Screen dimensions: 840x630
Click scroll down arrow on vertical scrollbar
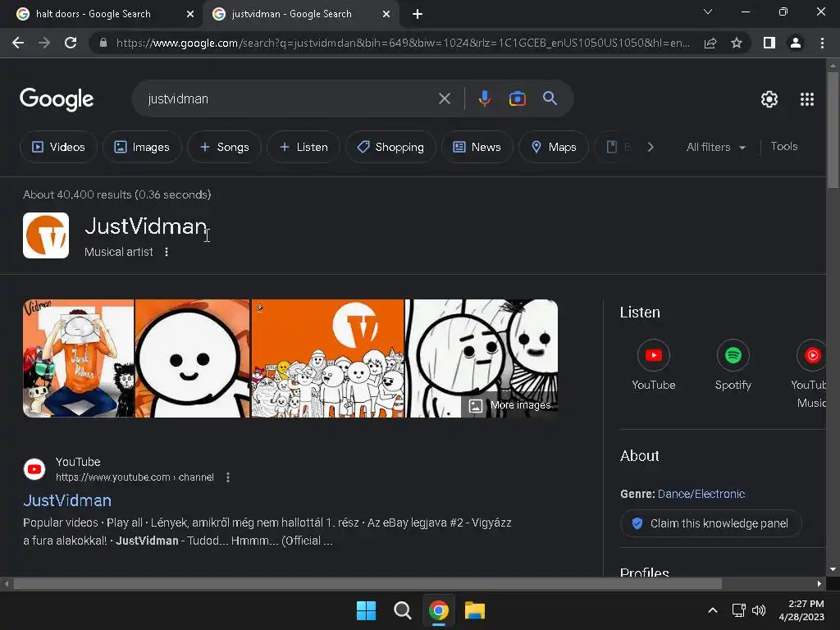(833, 569)
